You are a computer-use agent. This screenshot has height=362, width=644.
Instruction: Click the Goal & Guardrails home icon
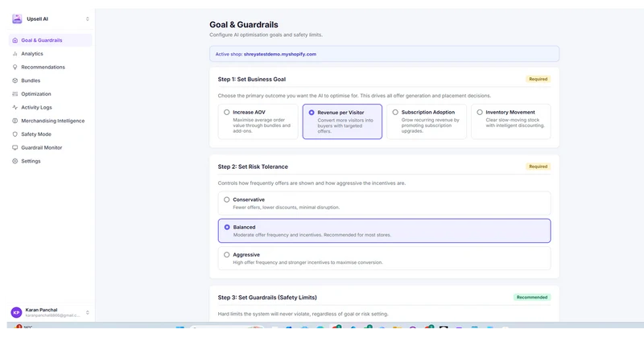[x=14, y=40]
